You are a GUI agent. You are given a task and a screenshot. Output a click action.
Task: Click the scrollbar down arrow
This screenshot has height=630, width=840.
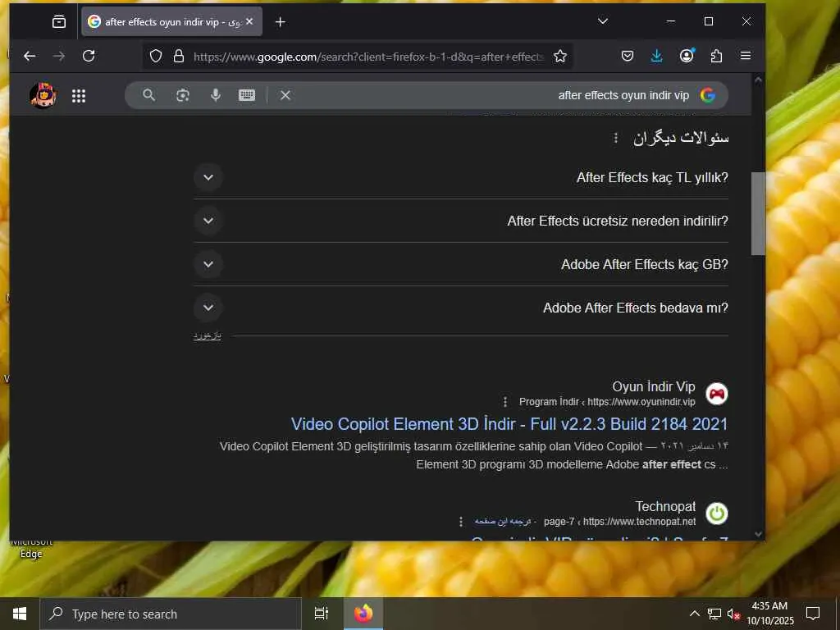(x=758, y=533)
